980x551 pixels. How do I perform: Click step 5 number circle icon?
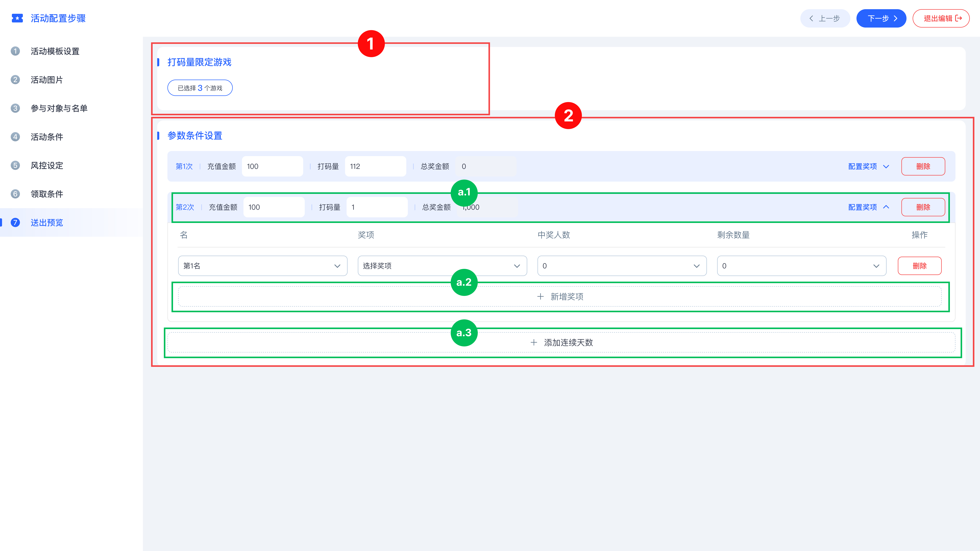15,165
